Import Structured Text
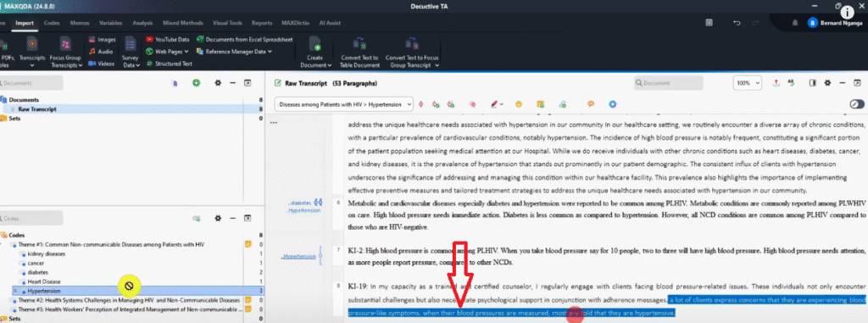 [x=170, y=64]
